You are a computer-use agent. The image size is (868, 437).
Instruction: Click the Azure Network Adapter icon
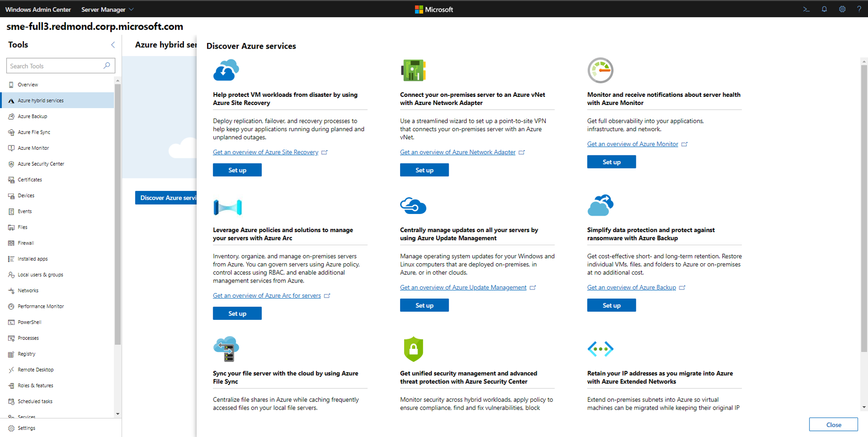click(413, 70)
